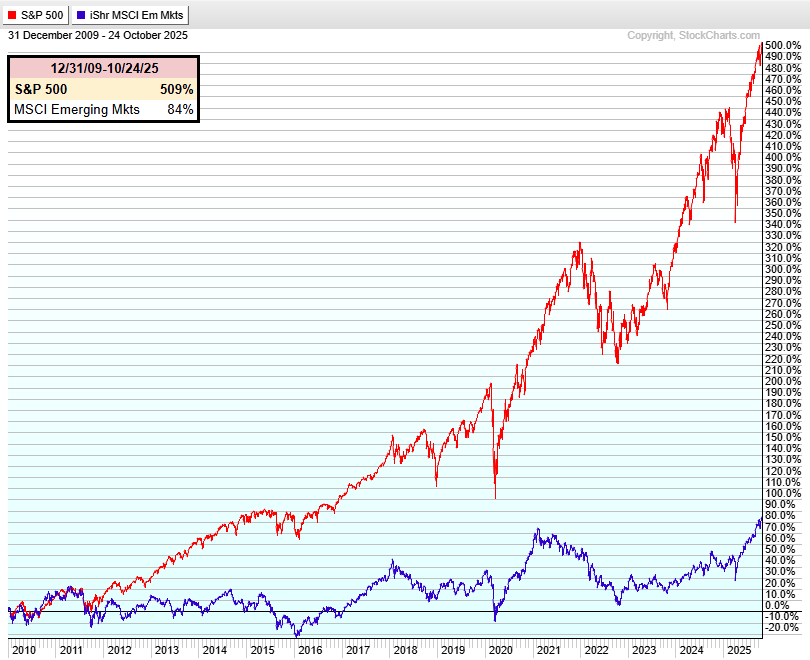Click the 450.0% y-axis label
Image resolution: width=810 pixels, height=660 pixels.
tap(783, 101)
